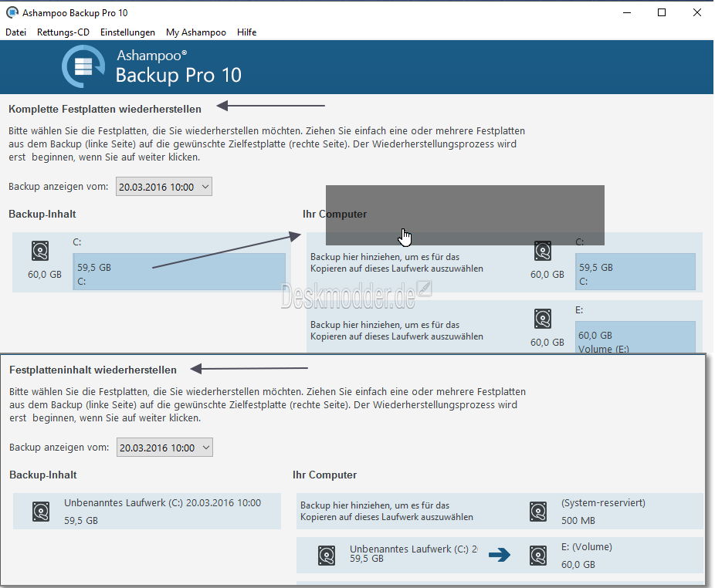Click drop hint text beside System-reserviert

(387, 511)
